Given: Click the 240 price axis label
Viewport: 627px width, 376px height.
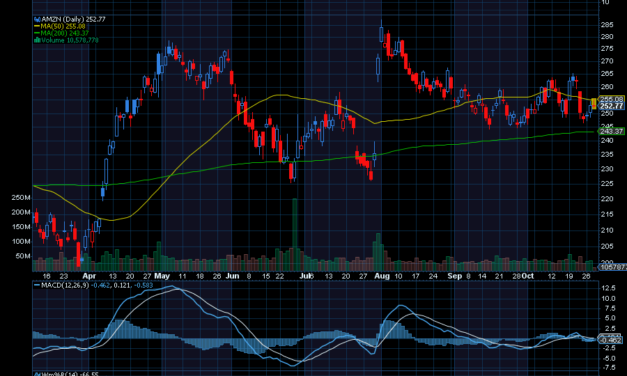Looking at the screenshot, I should pyautogui.click(x=607, y=140).
